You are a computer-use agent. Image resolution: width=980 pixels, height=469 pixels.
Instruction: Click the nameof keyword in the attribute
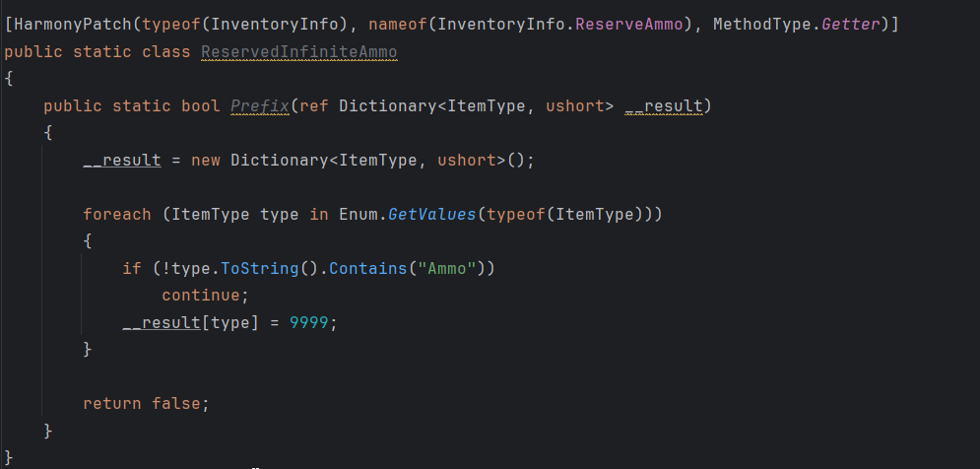point(398,25)
